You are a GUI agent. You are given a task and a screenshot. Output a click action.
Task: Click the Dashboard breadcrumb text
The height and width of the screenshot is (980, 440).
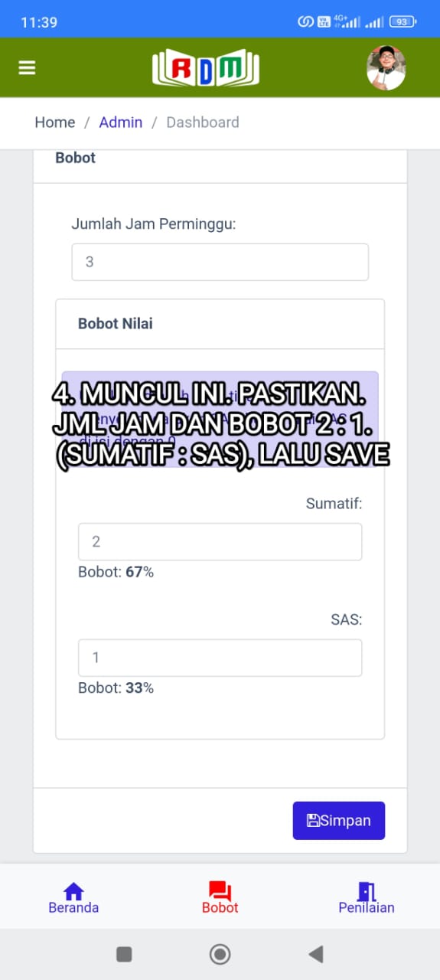click(203, 122)
